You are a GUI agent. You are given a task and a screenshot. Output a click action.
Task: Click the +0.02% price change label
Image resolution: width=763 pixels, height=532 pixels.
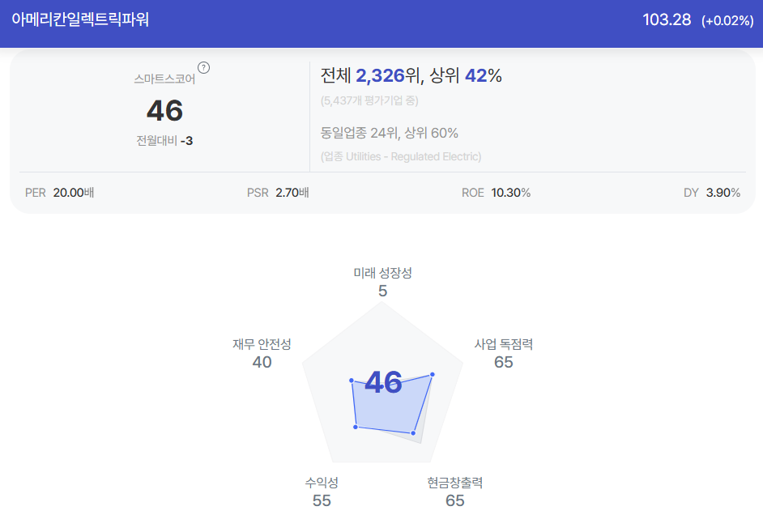tap(727, 20)
